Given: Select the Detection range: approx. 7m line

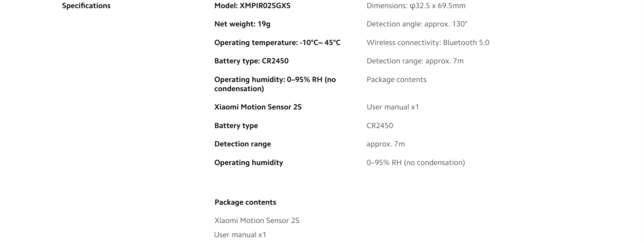Looking at the screenshot, I should pyautogui.click(x=415, y=61).
